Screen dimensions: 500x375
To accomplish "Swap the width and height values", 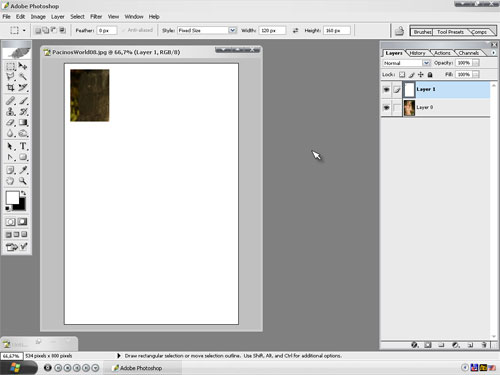I will coord(295,31).
